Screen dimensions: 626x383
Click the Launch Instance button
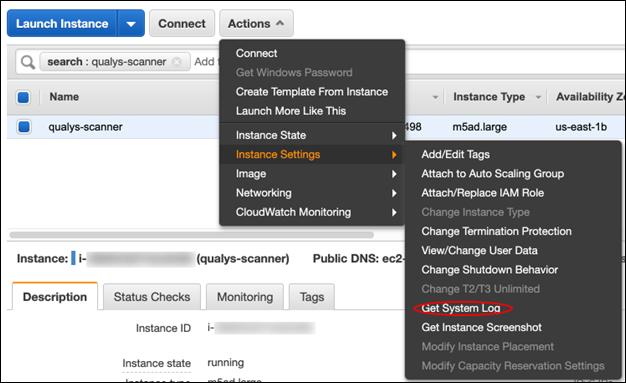(x=62, y=24)
